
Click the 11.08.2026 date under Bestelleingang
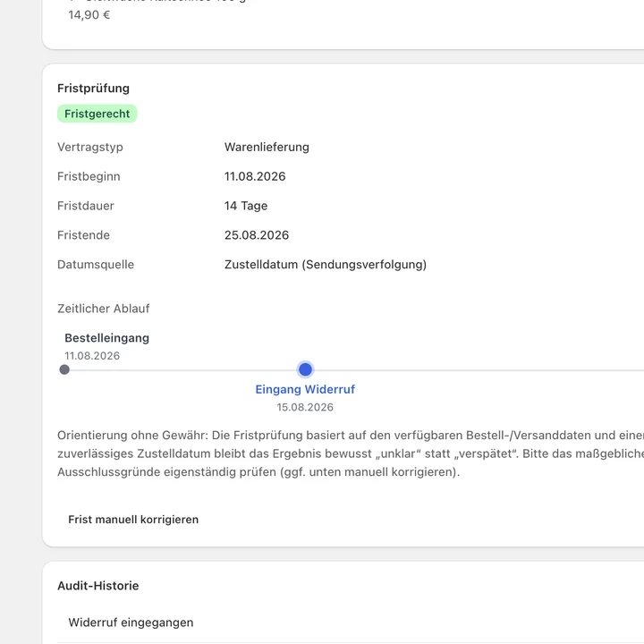(92, 356)
